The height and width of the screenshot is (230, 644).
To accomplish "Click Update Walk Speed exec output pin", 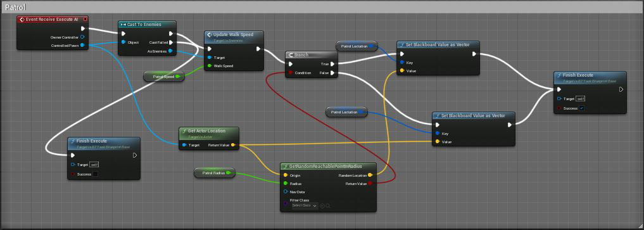I will pos(258,49).
